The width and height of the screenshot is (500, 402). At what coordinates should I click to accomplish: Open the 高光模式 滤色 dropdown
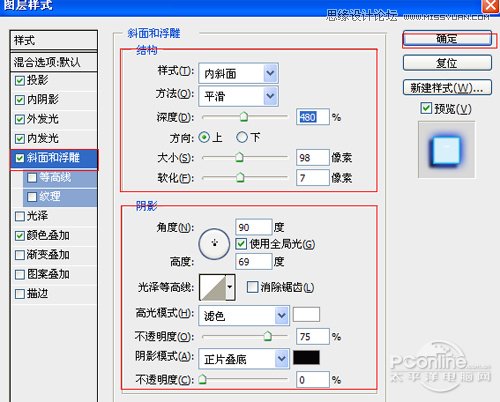[x=244, y=315]
